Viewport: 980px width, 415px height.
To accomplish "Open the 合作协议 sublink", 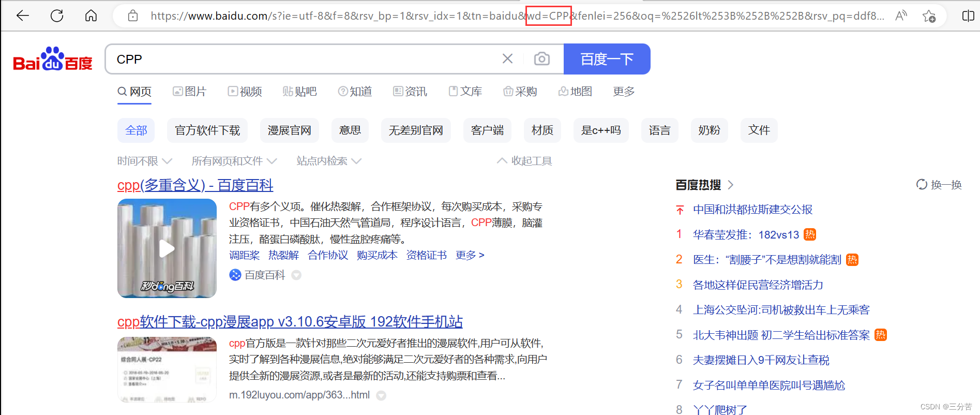I will 328,255.
